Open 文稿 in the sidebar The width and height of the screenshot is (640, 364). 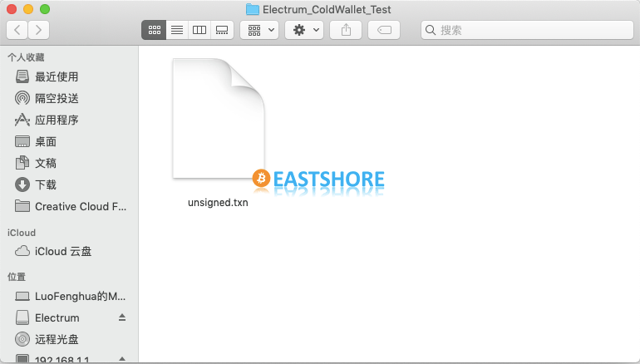69,163
